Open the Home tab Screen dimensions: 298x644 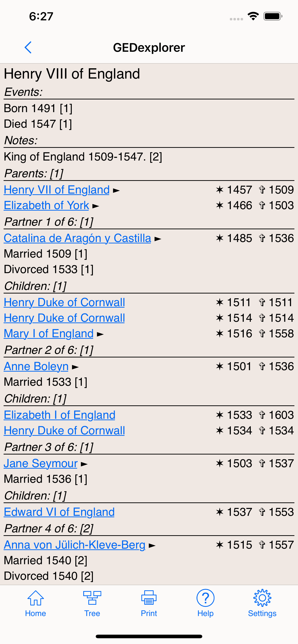click(36, 603)
